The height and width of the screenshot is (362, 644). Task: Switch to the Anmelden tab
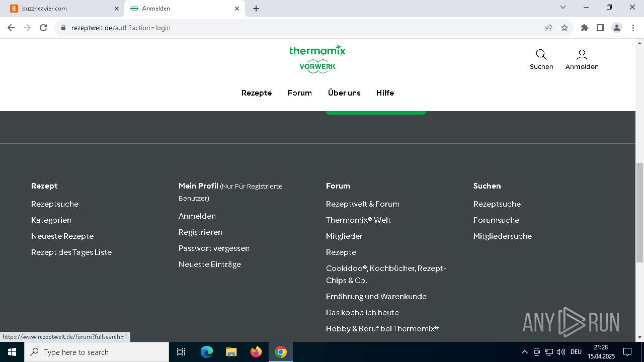(185, 9)
